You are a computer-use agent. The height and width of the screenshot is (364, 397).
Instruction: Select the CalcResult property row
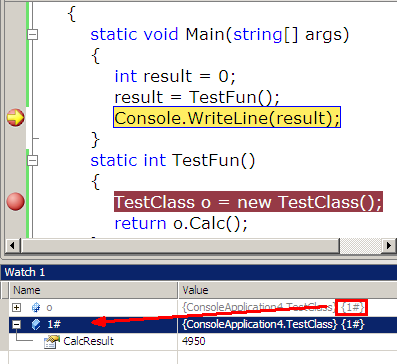click(203, 341)
